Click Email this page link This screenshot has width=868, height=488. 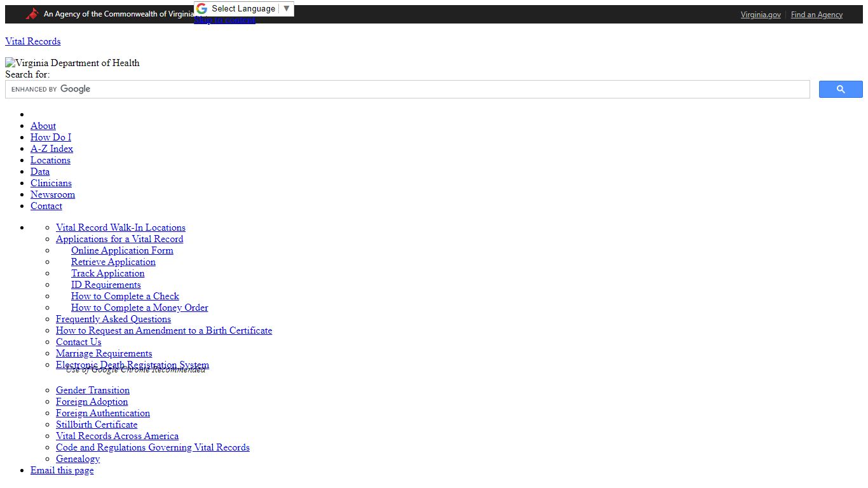click(62, 470)
